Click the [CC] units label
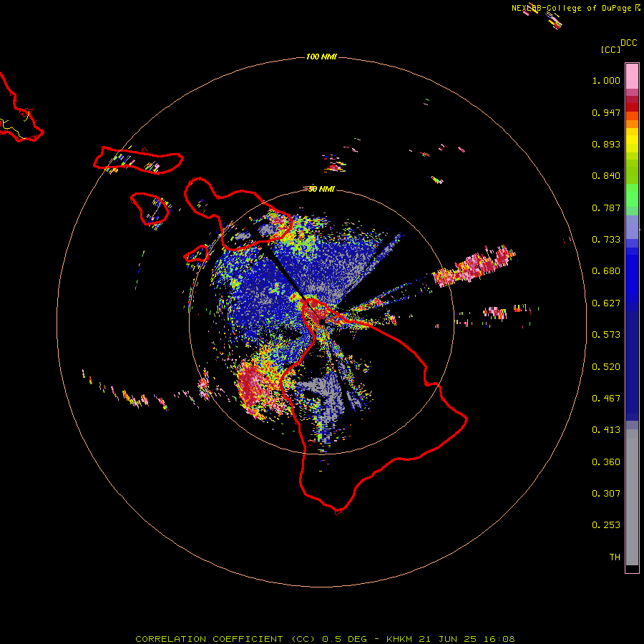 (x=610, y=49)
